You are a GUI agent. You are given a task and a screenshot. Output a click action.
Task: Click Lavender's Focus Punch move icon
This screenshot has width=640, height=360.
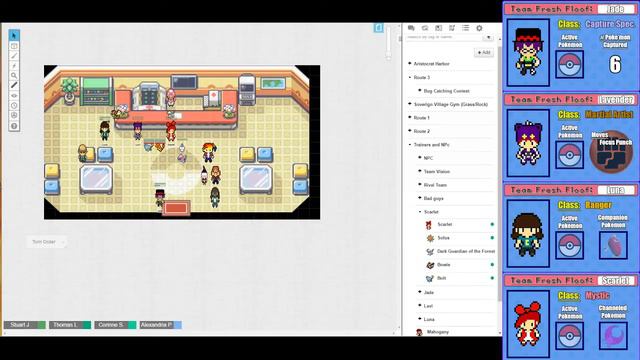coord(611,151)
